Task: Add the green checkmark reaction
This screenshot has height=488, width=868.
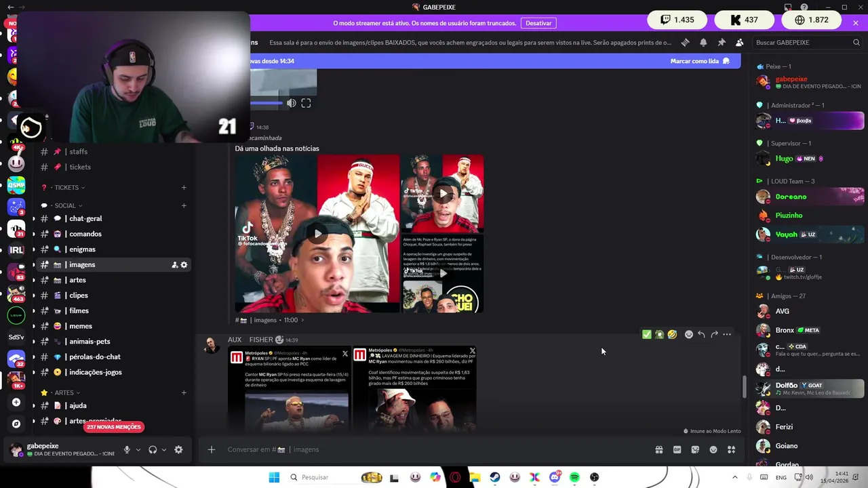Action: point(646,334)
